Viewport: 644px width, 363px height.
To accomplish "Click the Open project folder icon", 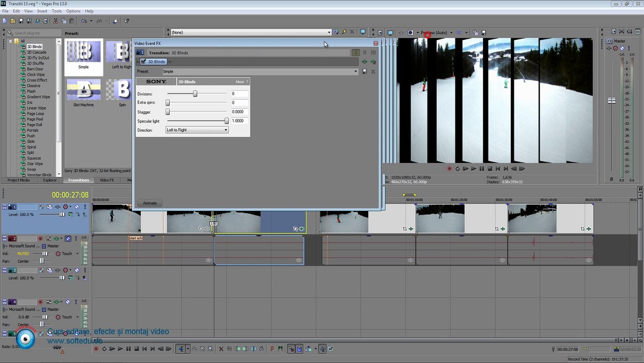I will coord(13,21).
